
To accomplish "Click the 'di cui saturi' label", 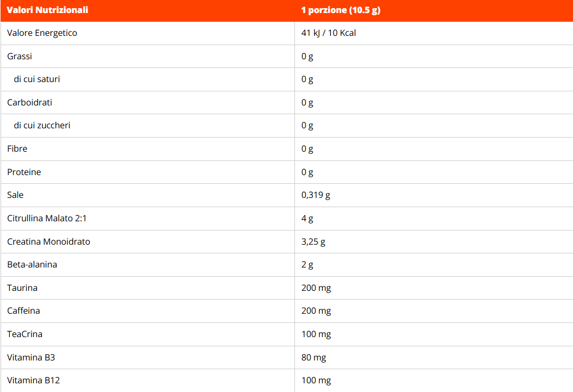I will point(37,79).
